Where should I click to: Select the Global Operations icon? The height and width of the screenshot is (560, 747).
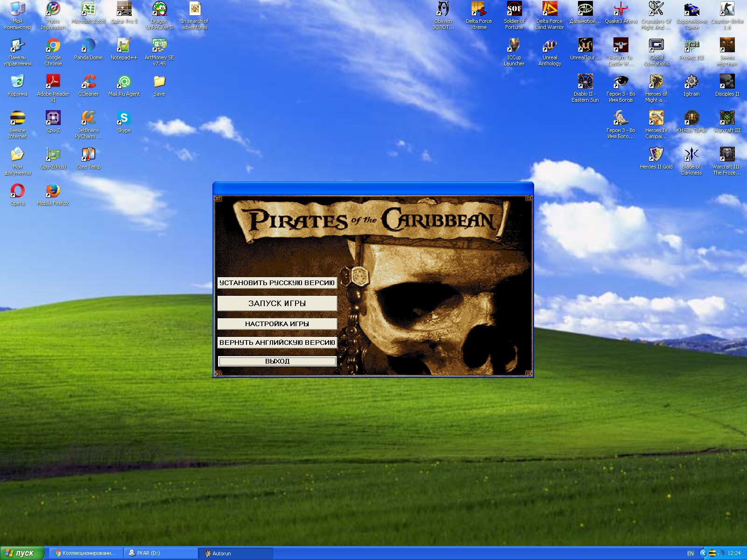656,52
